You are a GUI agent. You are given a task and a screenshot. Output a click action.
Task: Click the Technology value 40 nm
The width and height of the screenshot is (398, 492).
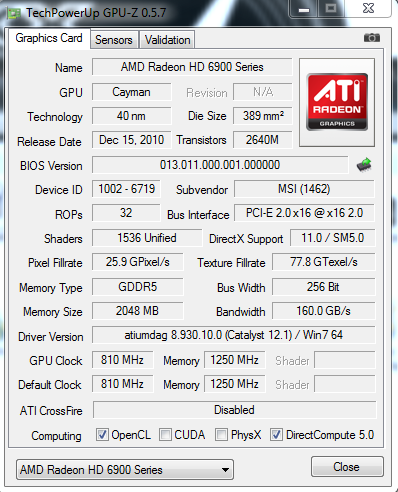pyautogui.click(x=132, y=116)
